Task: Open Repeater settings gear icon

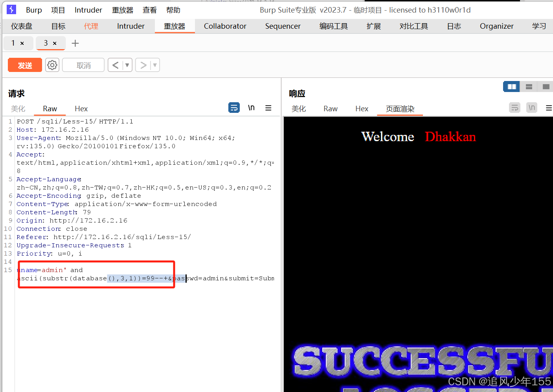Action: pos(52,65)
